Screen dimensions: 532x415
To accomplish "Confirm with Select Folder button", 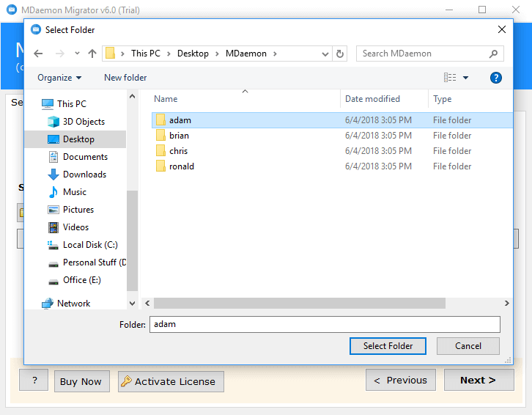I will [x=388, y=346].
